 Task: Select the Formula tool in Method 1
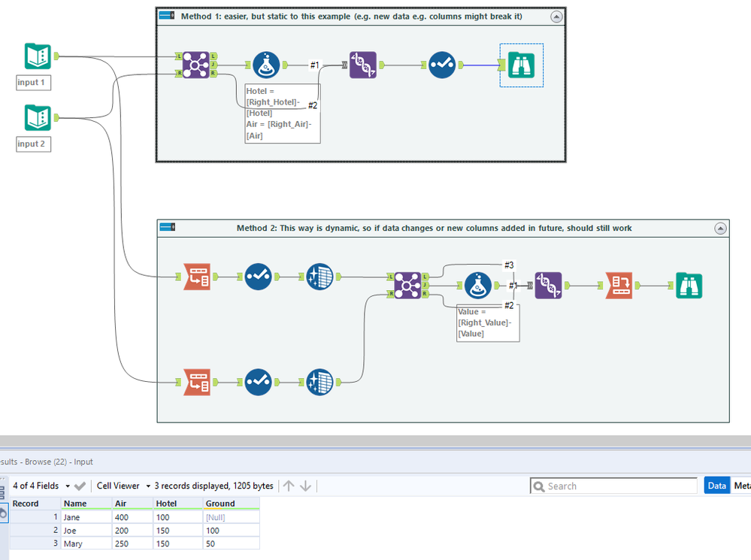(x=266, y=65)
